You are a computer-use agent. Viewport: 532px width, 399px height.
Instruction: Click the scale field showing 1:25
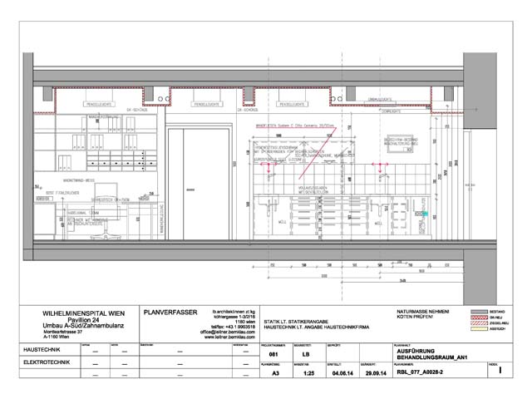(308, 373)
